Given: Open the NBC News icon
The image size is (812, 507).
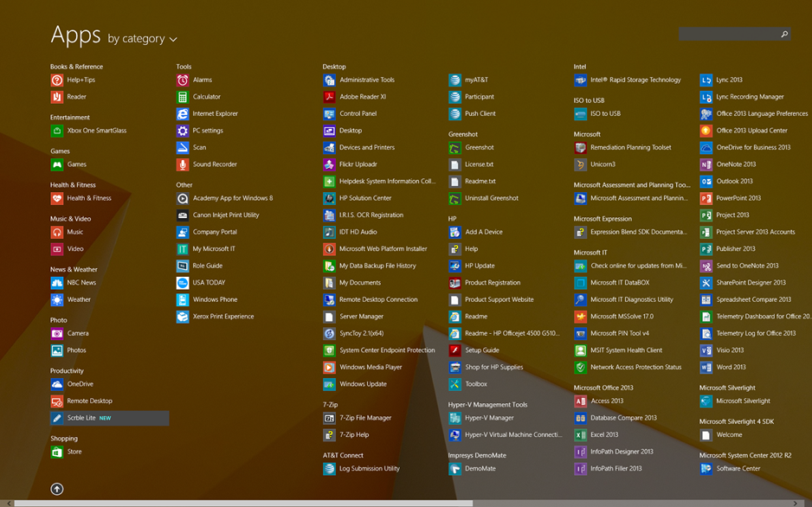Looking at the screenshot, I should click(x=57, y=283).
